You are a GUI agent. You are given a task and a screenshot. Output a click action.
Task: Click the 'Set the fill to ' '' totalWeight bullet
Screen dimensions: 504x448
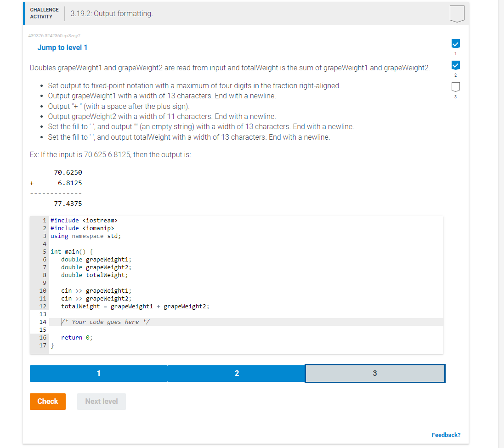point(189,137)
